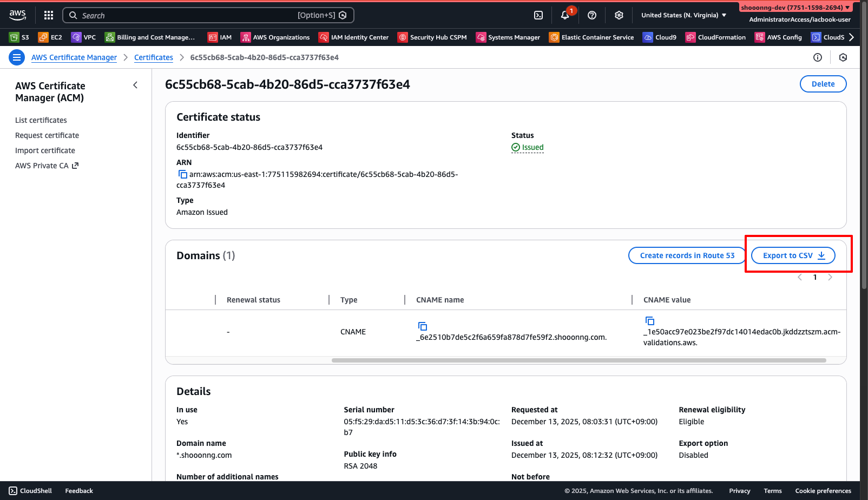868x500 pixels.
Task: Open CloudFormation favorite shortcut
Action: (x=715, y=37)
